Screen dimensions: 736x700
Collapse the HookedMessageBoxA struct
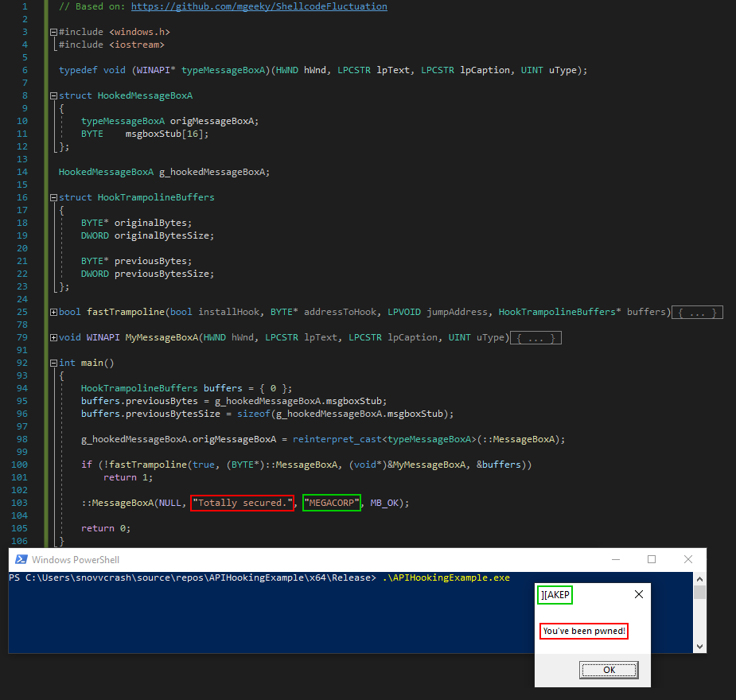point(53,95)
